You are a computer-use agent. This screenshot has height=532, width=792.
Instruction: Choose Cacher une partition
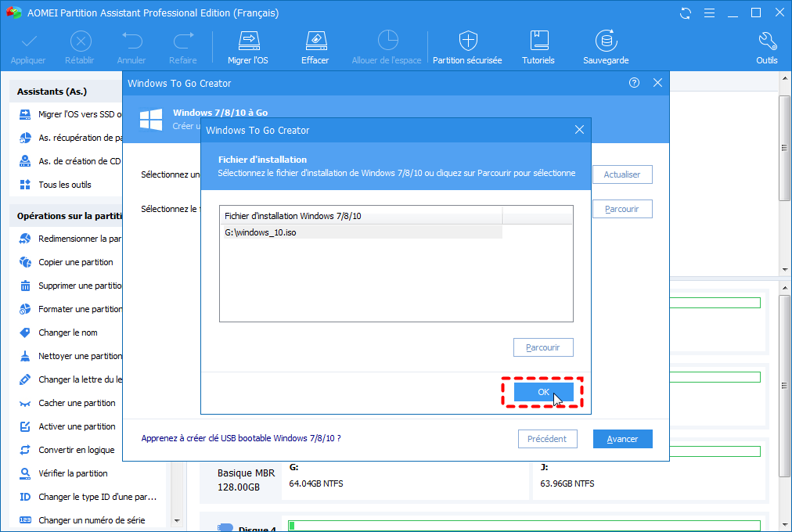click(67, 403)
